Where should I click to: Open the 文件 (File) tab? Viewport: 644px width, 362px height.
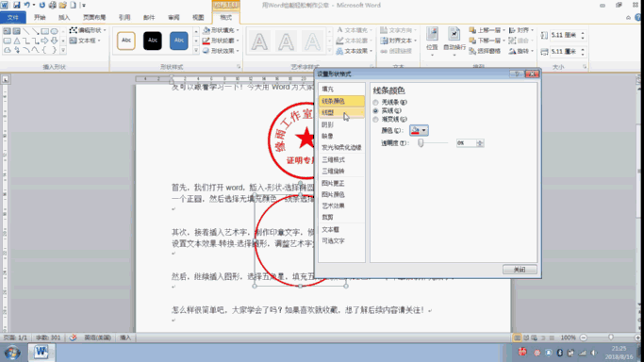[13, 17]
